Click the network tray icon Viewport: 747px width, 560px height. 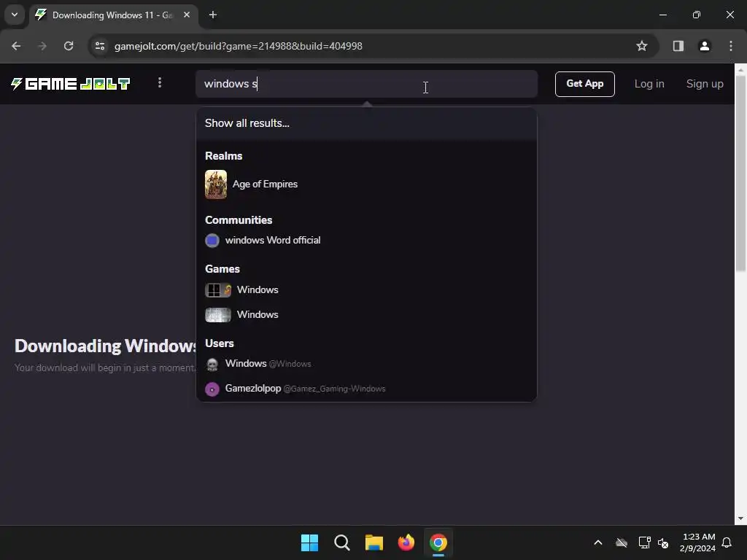point(644,542)
